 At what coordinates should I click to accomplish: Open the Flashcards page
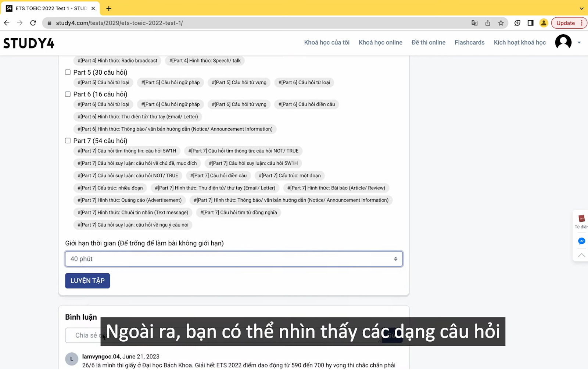(x=469, y=42)
